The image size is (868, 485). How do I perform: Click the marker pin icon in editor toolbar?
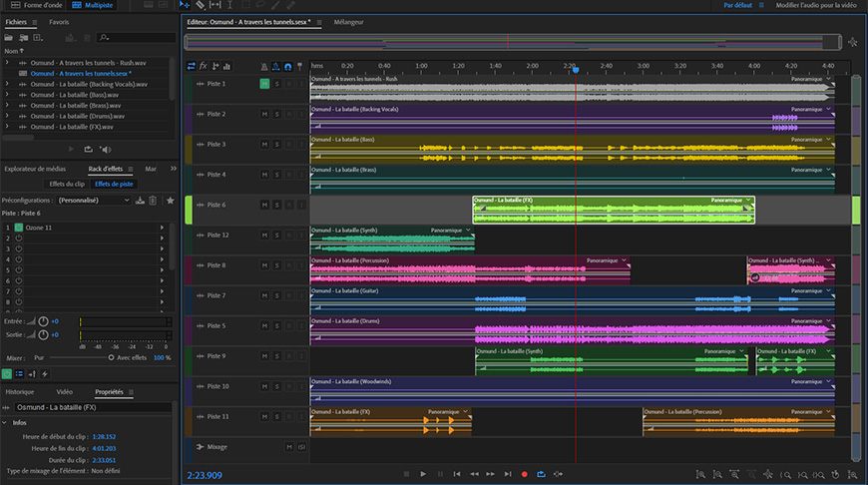300,67
